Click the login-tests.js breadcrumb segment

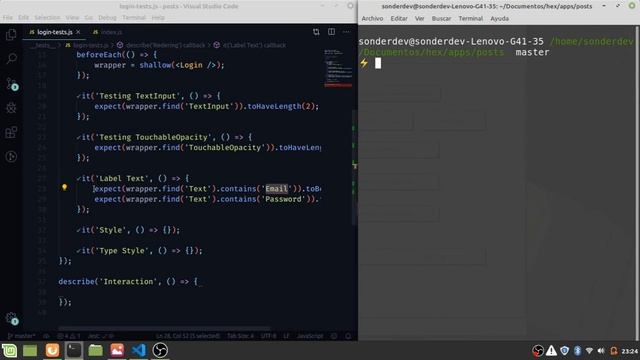pyautogui.click(x=87, y=45)
